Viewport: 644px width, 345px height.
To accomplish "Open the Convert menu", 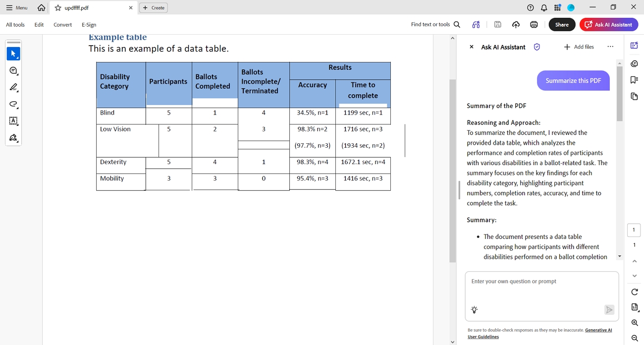I will (63, 24).
